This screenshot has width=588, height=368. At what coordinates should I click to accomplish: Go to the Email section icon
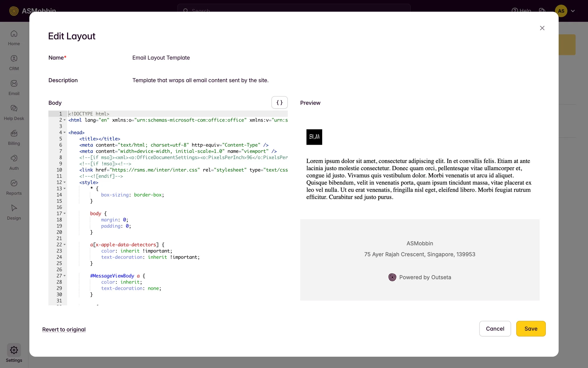(14, 83)
